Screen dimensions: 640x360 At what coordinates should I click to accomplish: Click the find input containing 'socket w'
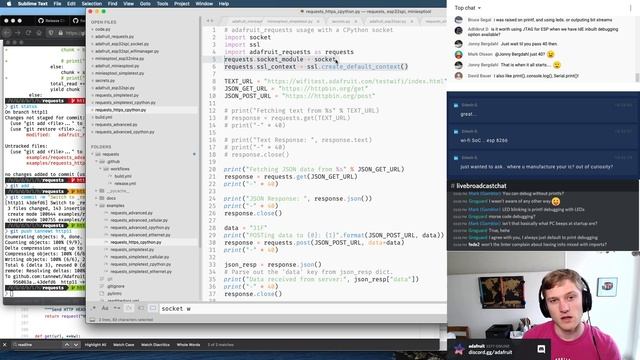[x=303, y=309]
